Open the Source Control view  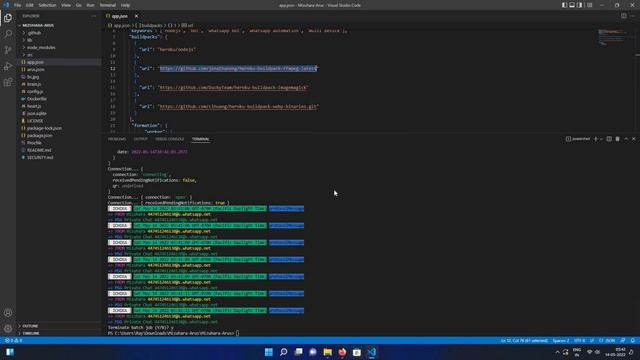tap(8, 50)
